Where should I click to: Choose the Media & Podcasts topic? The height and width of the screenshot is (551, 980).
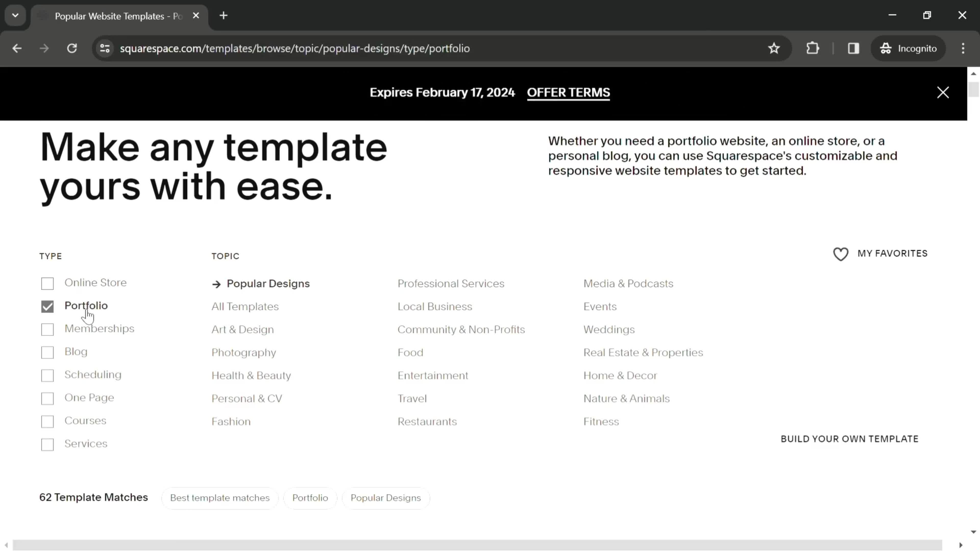(x=629, y=284)
